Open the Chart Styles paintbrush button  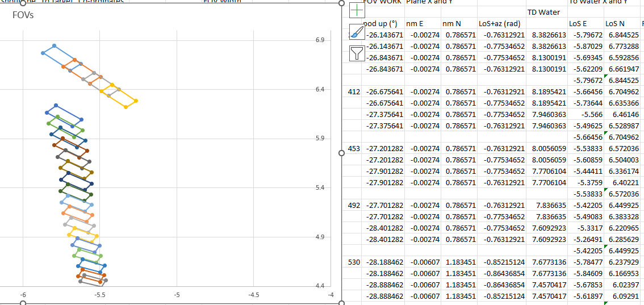click(x=356, y=32)
